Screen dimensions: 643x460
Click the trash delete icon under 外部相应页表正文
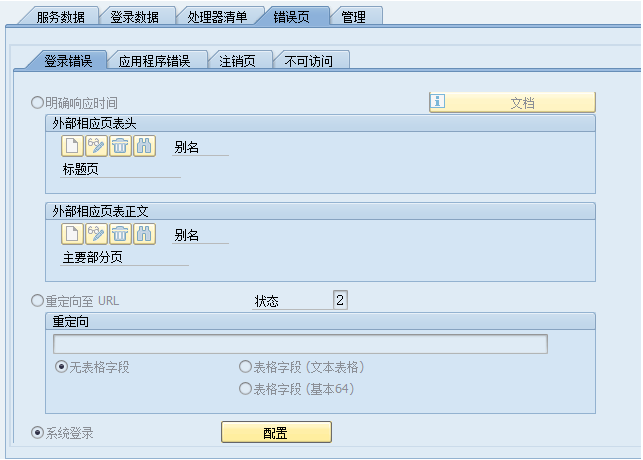[120, 234]
